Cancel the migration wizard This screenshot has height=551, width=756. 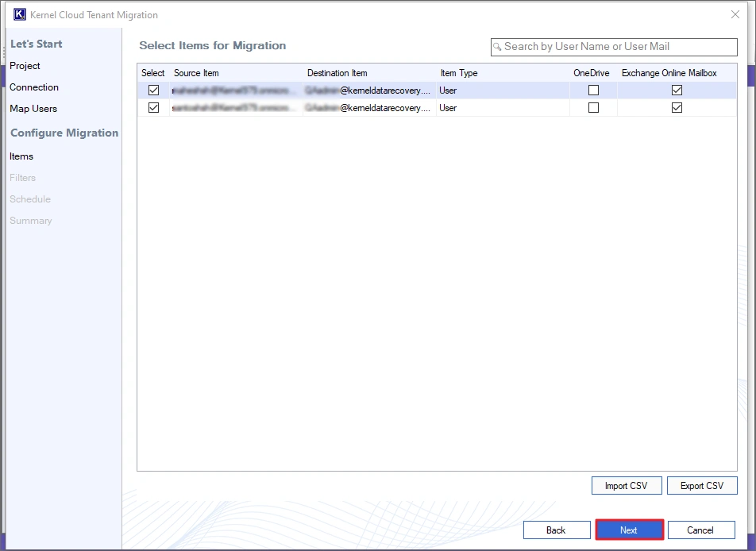point(701,530)
